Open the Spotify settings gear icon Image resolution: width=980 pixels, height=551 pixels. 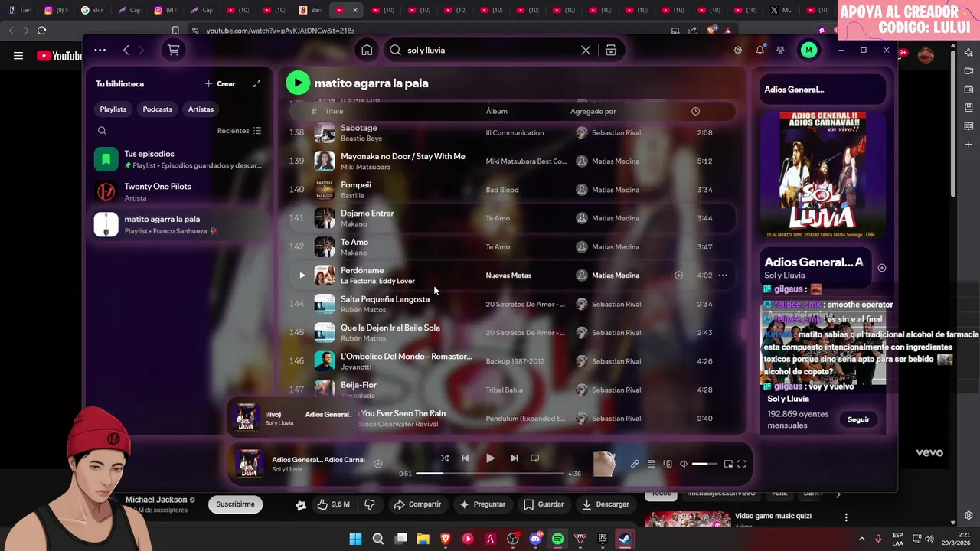click(738, 50)
